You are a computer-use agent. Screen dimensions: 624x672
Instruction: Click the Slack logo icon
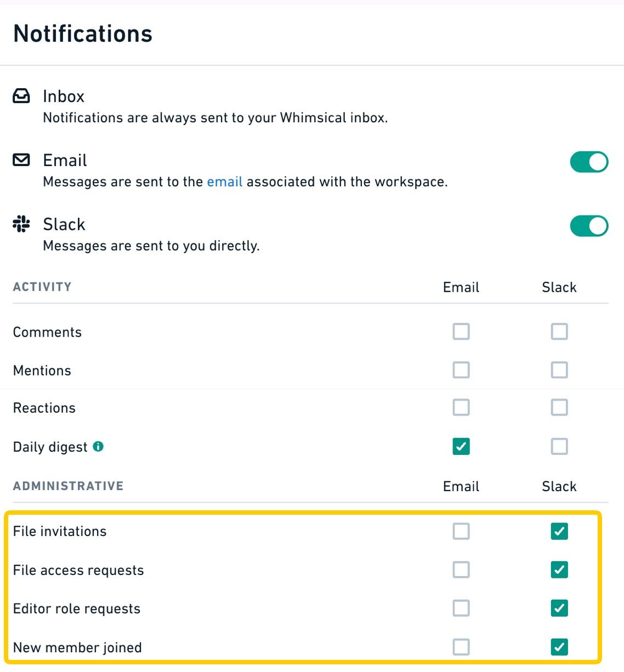pos(21,224)
